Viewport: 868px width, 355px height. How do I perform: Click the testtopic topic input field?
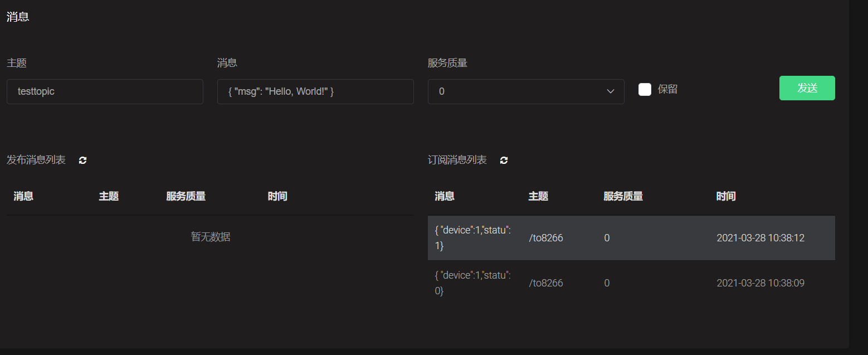pyautogui.click(x=105, y=91)
